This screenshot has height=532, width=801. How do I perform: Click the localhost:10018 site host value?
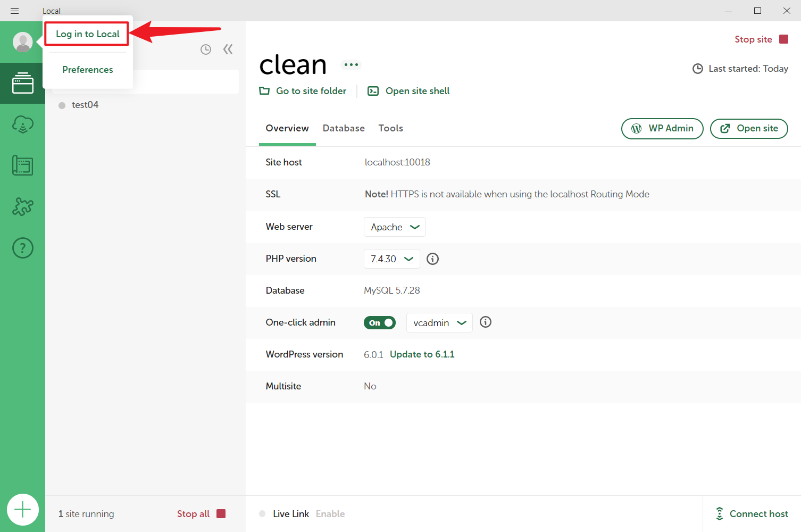(397, 162)
